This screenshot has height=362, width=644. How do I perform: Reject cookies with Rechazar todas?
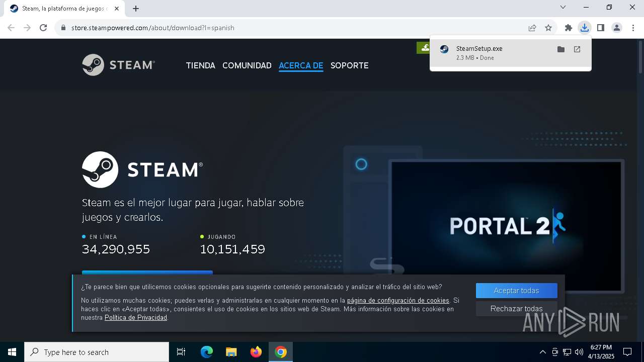point(516,309)
